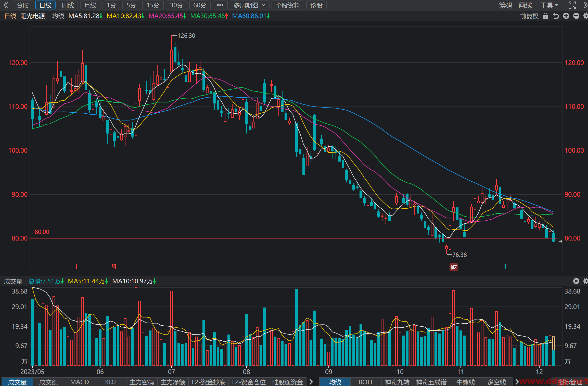Viewport: 588px width, 386px height.
Task: Open L2-资金仓位 indicator tab
Action: pos(249,382)
